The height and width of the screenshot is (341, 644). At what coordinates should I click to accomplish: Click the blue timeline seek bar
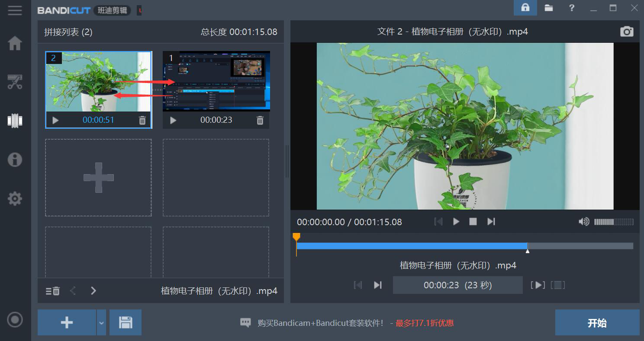tap(412, 246)
